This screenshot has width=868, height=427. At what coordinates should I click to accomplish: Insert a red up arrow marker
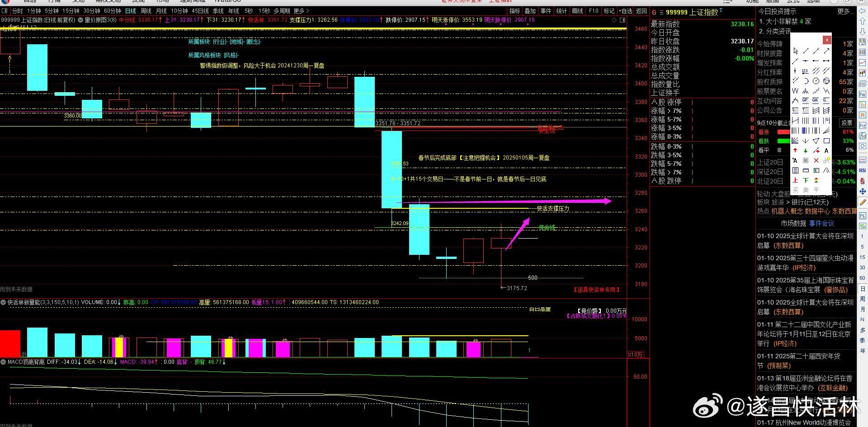click(x=796, y=150)
